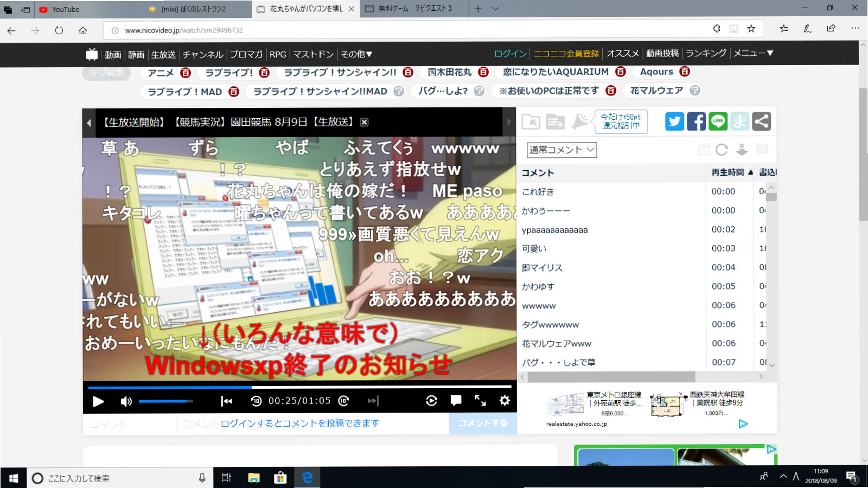
Task: Share video on Twitter
Action: tap(674, 121)
